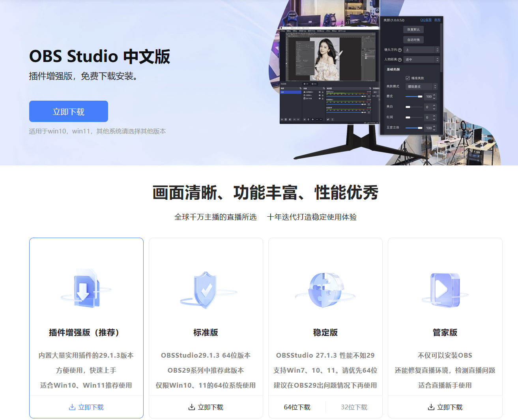
Task: Open the 教程 link in the beauty panel
Action: pos(437,20)
